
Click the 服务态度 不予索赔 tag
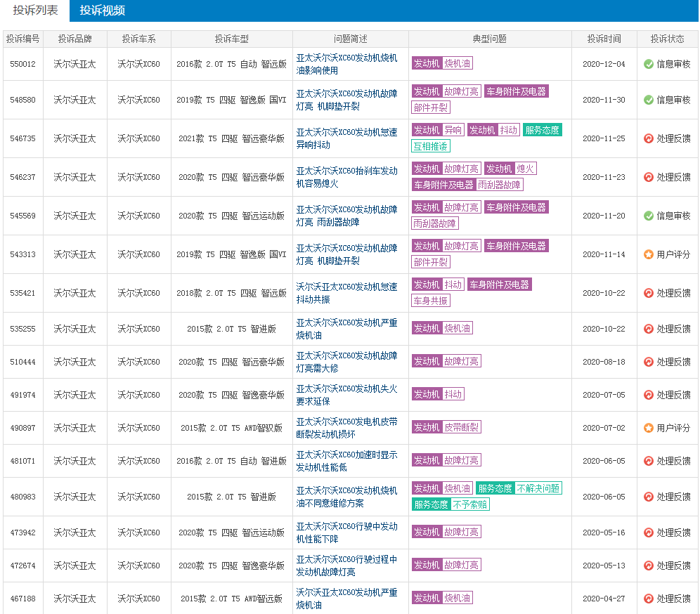tap(451, 504)
